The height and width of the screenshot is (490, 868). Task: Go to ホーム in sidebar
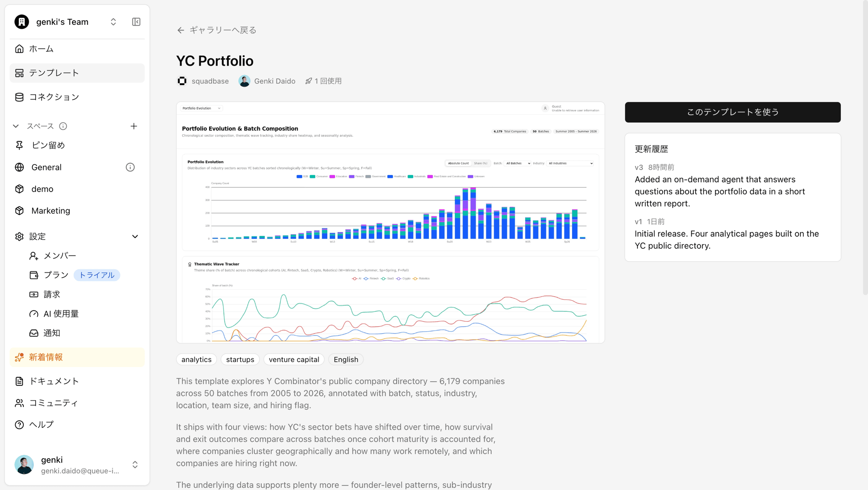click(x=77, y=49)
